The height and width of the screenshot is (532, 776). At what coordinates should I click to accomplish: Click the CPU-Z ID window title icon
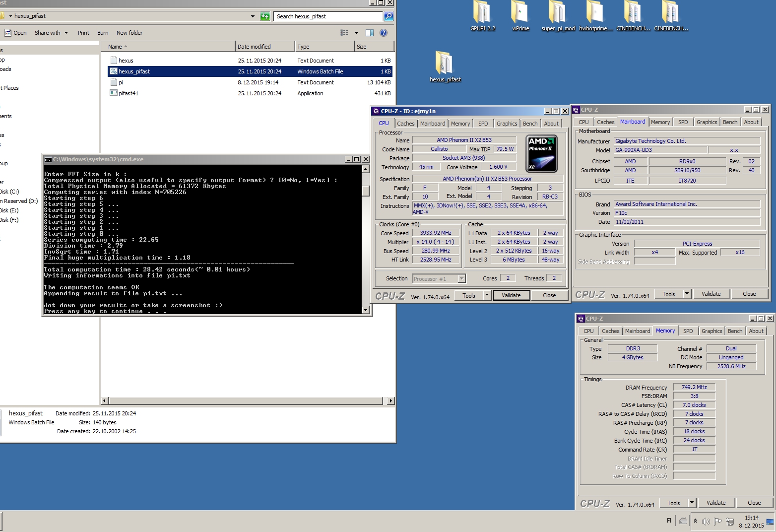(376, 111)
